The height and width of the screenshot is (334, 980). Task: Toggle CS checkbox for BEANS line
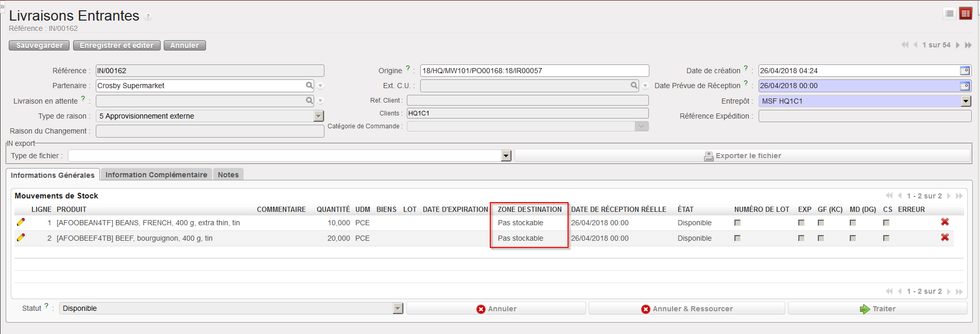886,223
